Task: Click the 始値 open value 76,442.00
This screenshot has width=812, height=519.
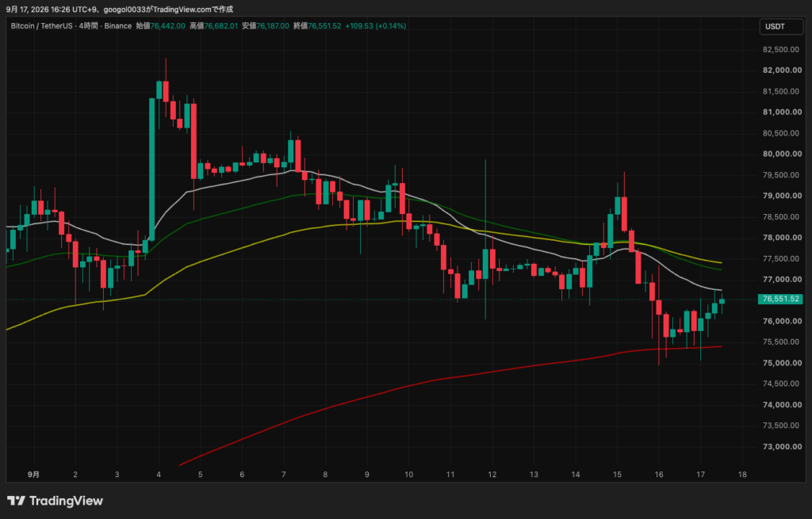Action: pyautogui.click(x=168, y=26)
